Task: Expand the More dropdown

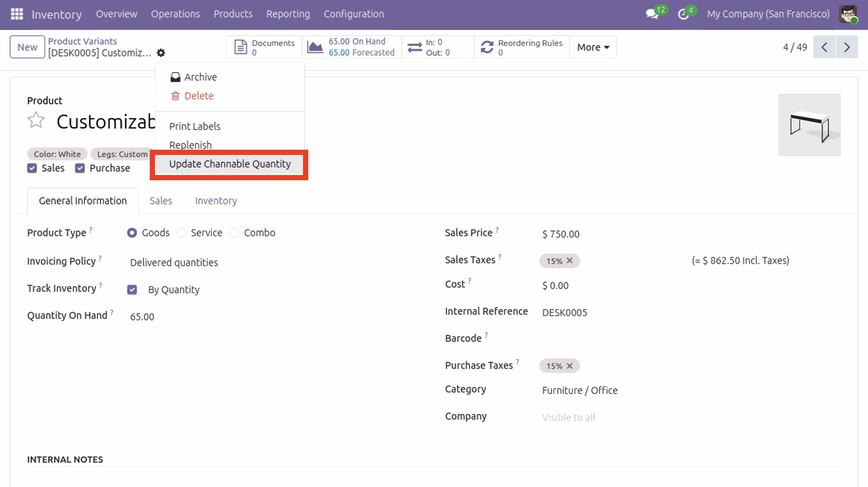Action: click(x=593, y=47)
